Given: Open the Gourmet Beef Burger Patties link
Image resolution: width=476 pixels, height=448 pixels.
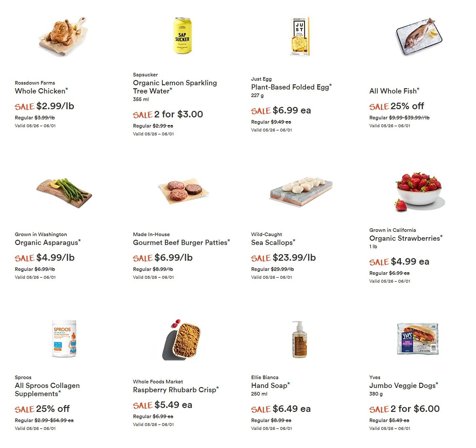Looking at the screenshot, I should click(x=180, y=243).
